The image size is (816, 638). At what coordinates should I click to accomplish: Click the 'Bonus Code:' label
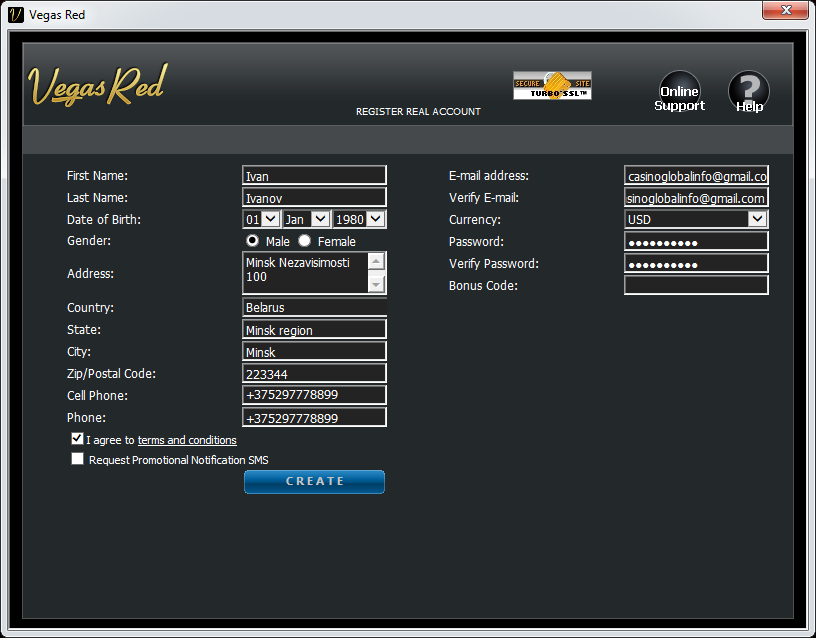point(483,286)
